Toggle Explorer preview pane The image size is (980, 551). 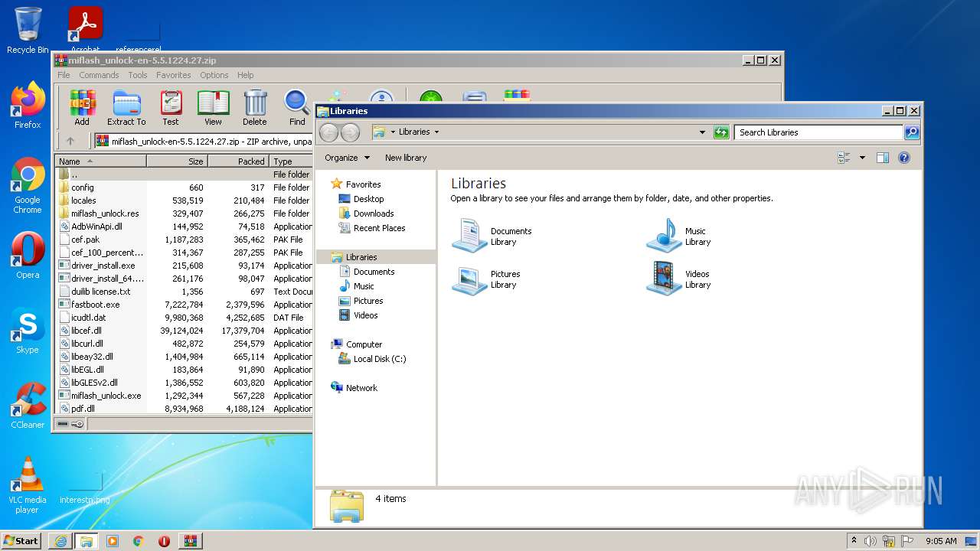pos(882,158)
